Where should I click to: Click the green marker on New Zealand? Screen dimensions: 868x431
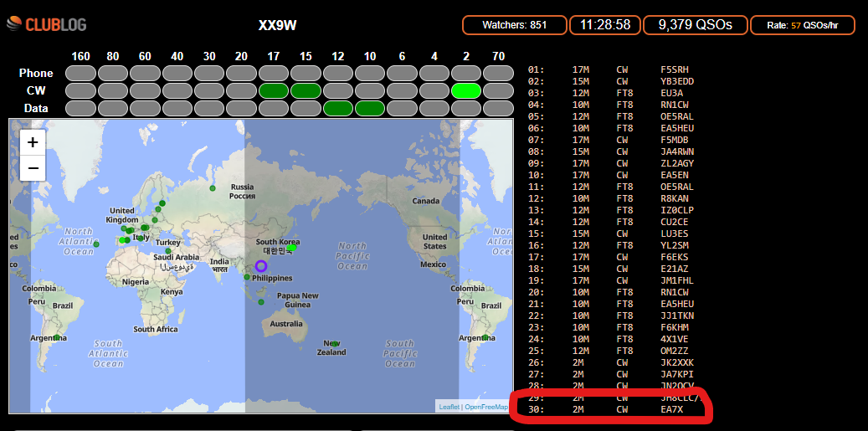click(335, 343)
